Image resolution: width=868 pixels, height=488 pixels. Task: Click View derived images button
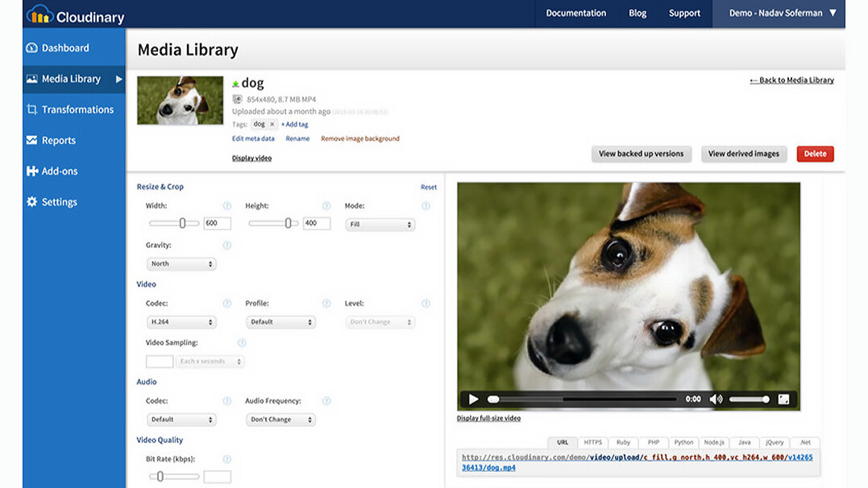743,154
